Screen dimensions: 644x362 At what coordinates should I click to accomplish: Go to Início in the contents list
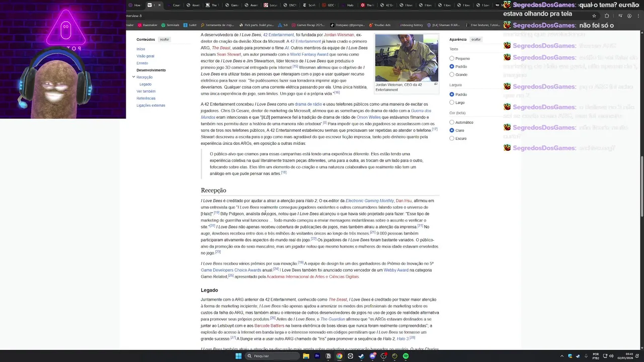141,49
